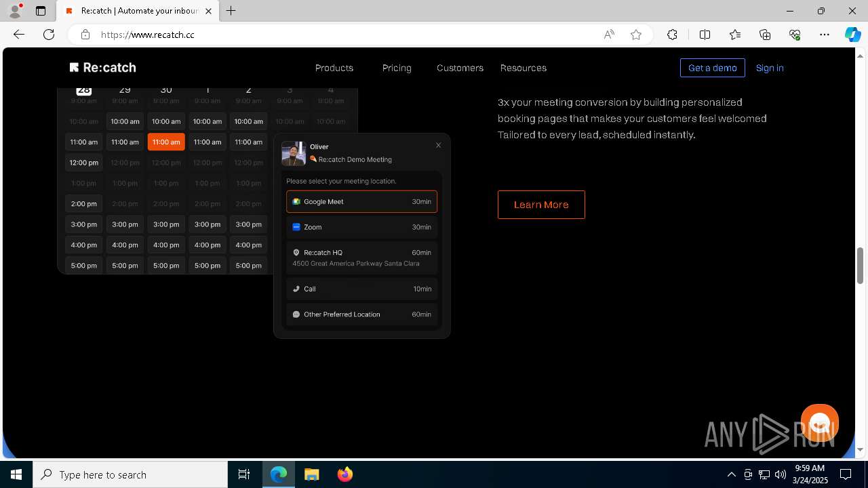
Task: Click the Edge profile icon
Action: 15,11
